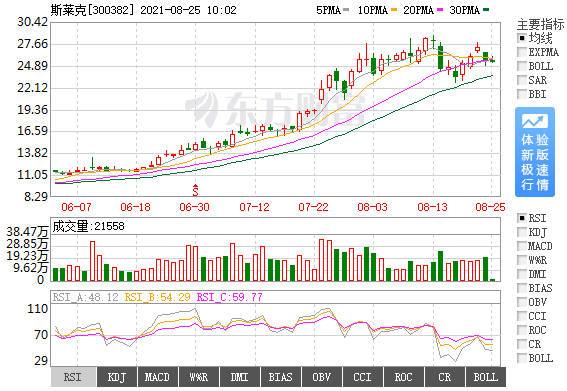Select the CR option in right sidebar

[x=522, y=344]
